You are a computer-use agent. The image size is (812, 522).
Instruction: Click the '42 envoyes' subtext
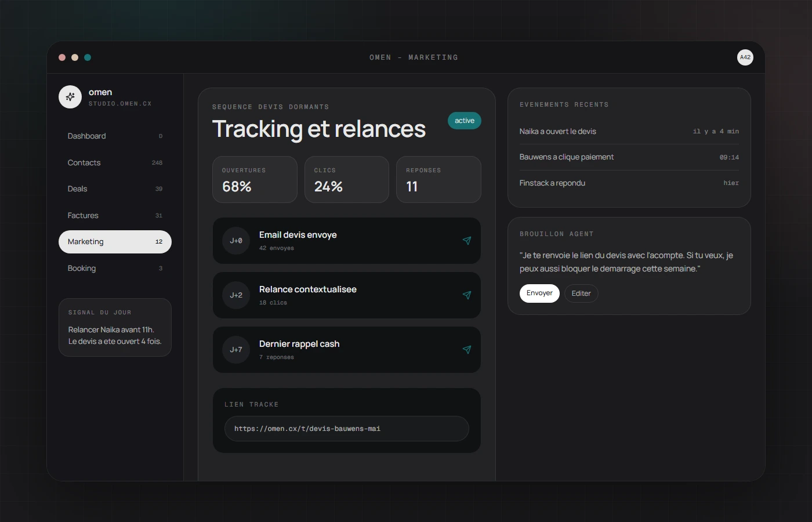click(x=277, y=248)
